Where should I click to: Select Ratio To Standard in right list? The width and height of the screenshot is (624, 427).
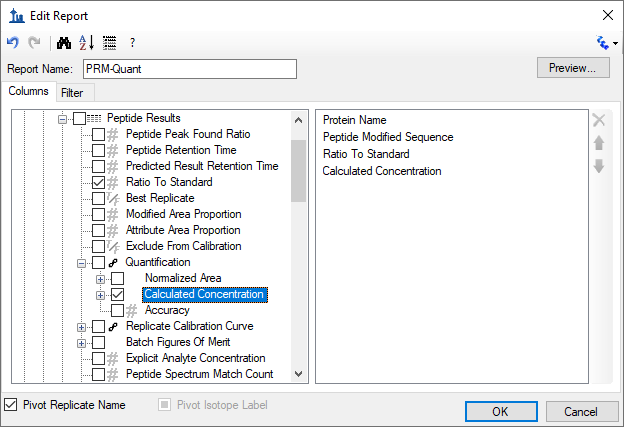pyautogui.click(x=366, y=154)
